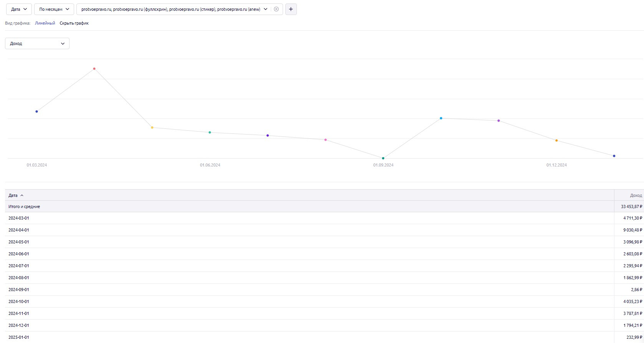Add a new filter with plus button
This screenshot has height=343, width=644.
(291, 9)
